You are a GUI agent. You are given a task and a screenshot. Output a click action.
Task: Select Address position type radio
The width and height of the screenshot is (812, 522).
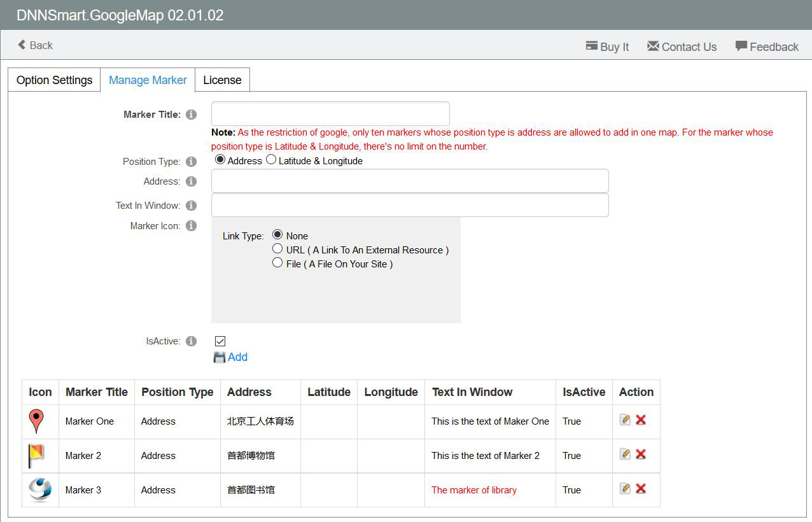[220, 160]
